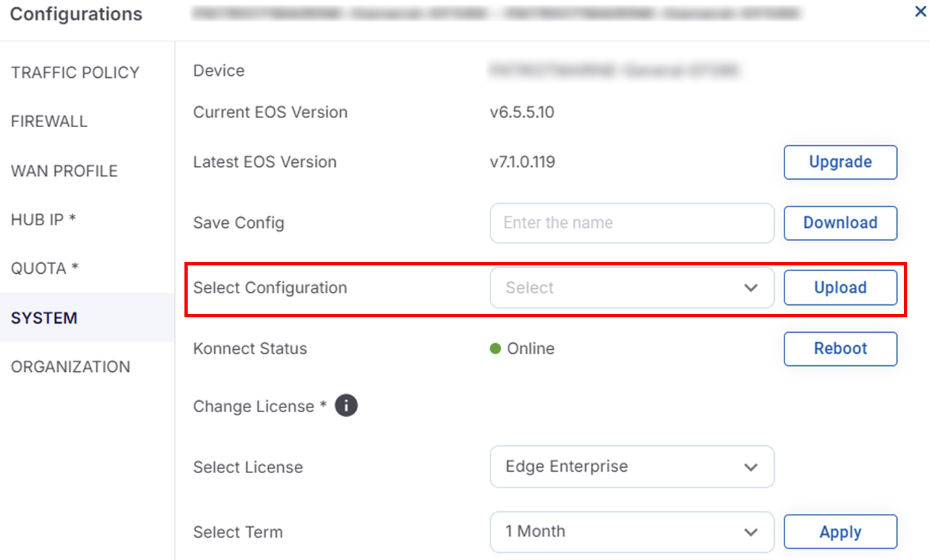Go to the WAN PROFILE tab
The image size is (930, 560).
(x=64, y=171)
